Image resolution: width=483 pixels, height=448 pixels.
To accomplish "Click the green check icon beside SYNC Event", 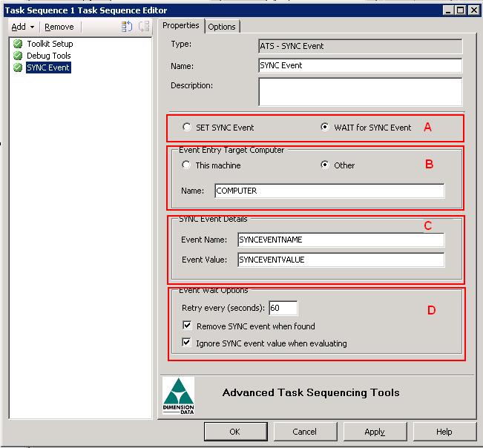I will [18, 67].
